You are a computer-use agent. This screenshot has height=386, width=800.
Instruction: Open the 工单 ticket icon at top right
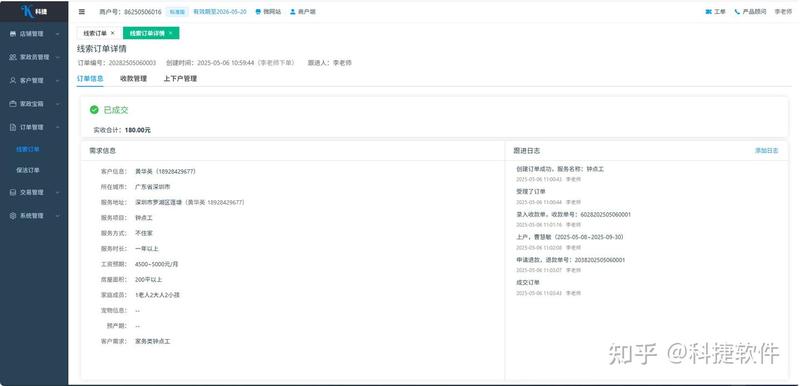click(708, 12)
